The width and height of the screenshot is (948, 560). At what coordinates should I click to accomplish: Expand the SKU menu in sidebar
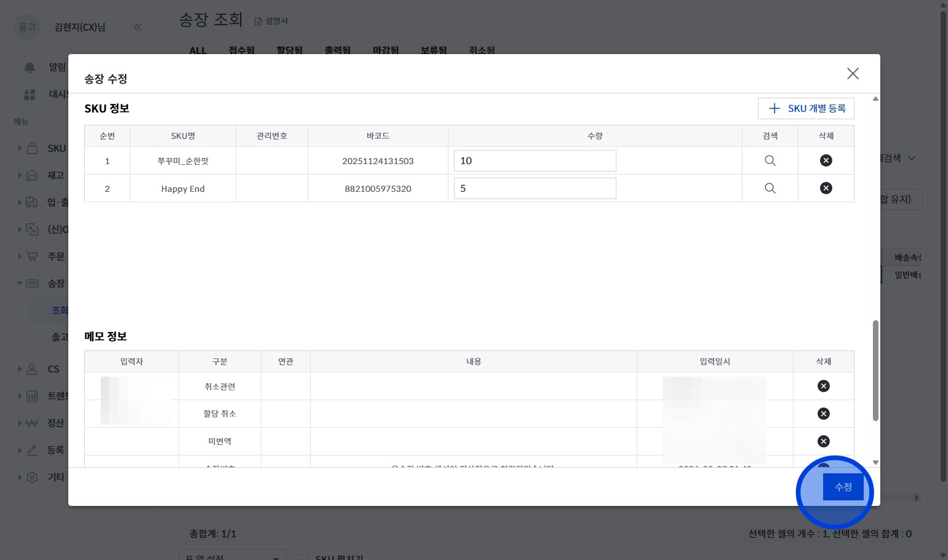click(x=20, y=148)
